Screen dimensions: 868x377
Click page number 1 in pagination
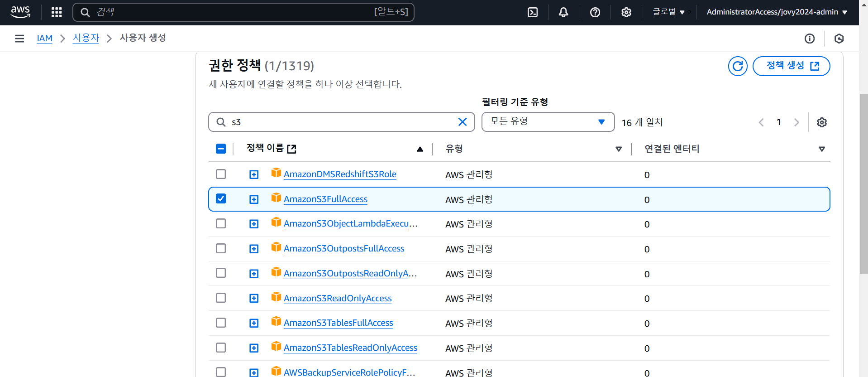click(x=779, y=122)
